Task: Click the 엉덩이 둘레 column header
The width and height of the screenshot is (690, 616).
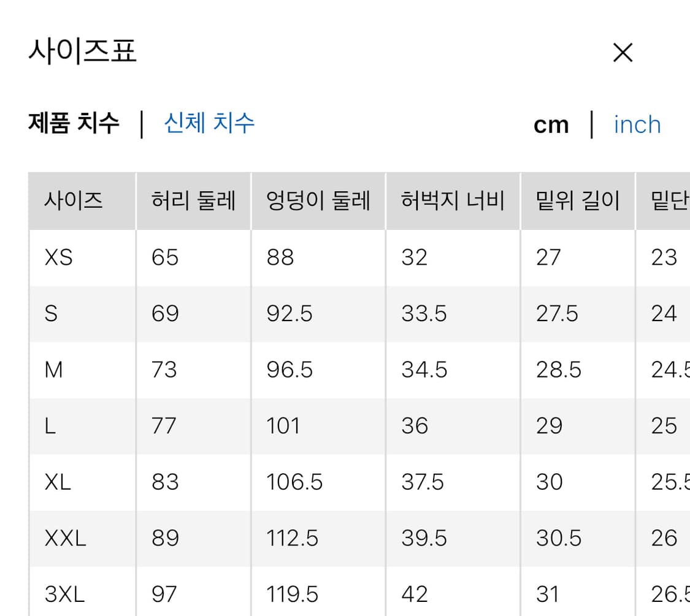Action: (318, 200)
